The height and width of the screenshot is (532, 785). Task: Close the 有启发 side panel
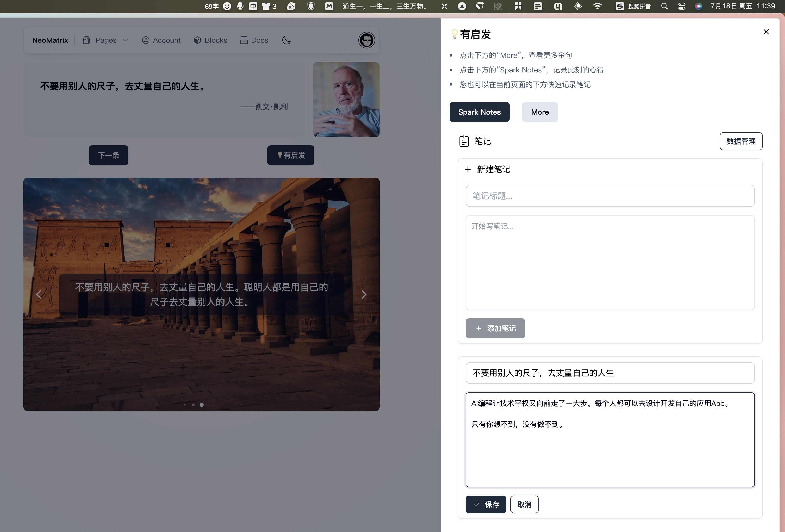(766, 32)
